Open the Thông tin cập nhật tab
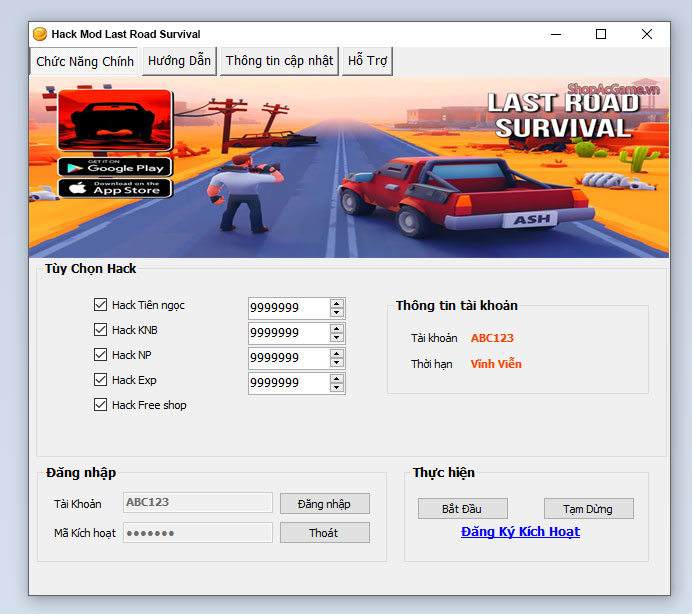693x616 pixels. pos(279,61)
